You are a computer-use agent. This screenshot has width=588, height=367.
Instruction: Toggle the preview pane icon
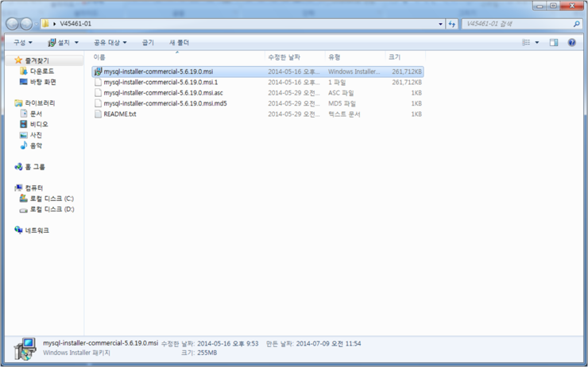click(x=554, y=42)
